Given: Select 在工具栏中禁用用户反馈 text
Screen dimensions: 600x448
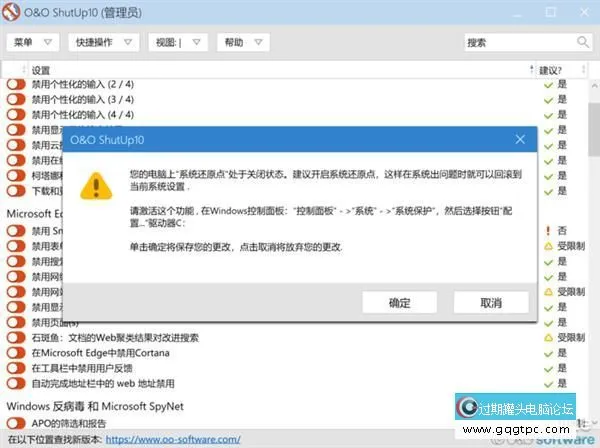Looking at the screenshot, I should tap(82, 368).
